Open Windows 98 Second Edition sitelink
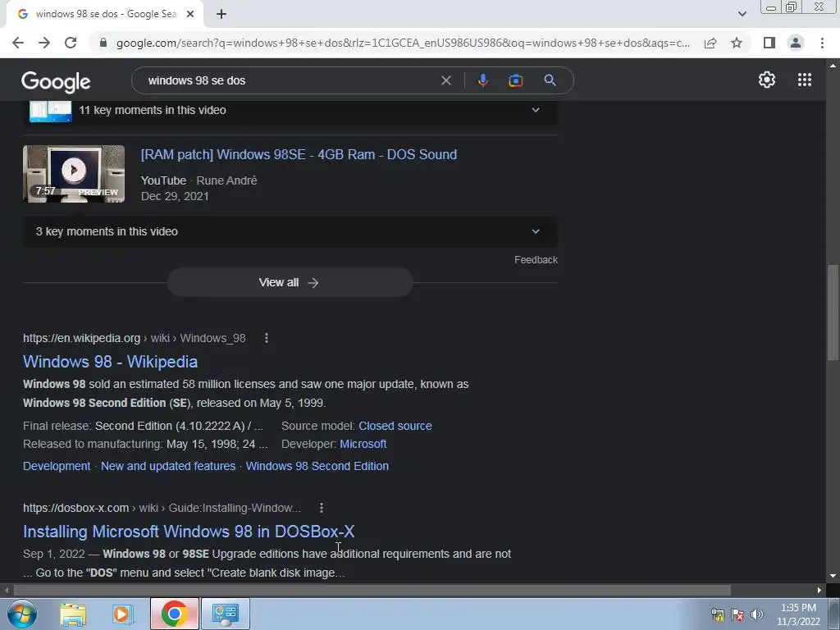 [317, 466]
